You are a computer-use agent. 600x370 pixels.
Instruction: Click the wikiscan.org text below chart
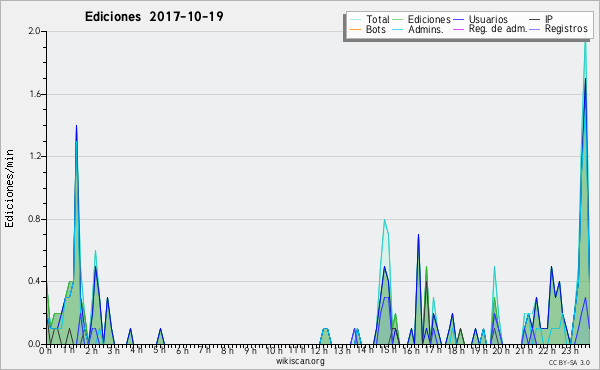pos(300,361)
